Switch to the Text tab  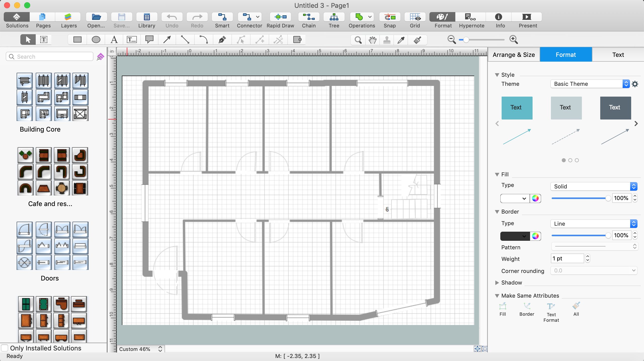[618, 54]
